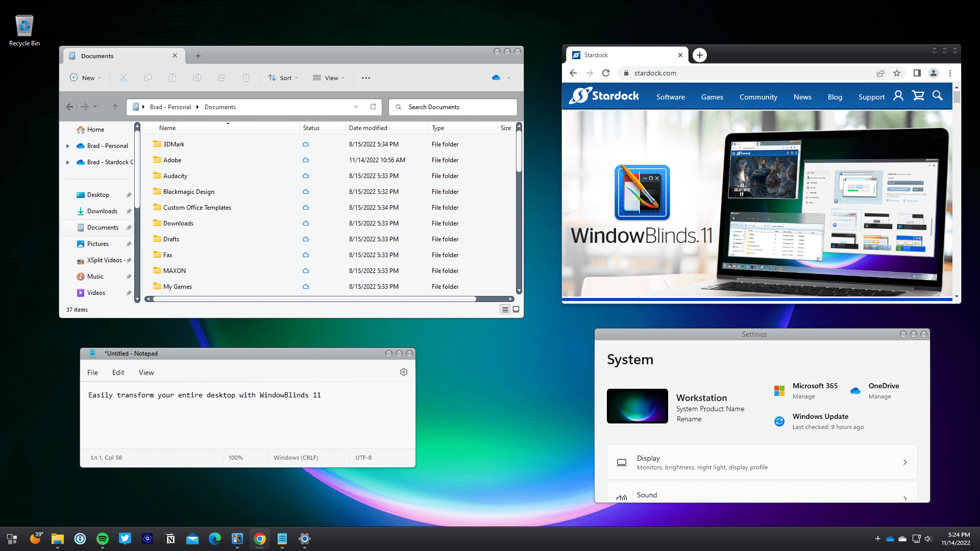980x551 pixels.
Task: Click the Rename icon in Explorer toolbar
Action: pyautogui.click(x=197, y=78)
